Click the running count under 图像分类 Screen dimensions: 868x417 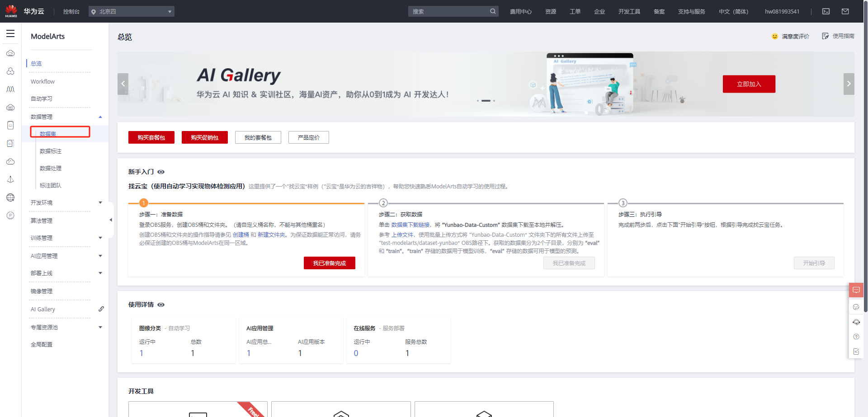tap(142, 353)
